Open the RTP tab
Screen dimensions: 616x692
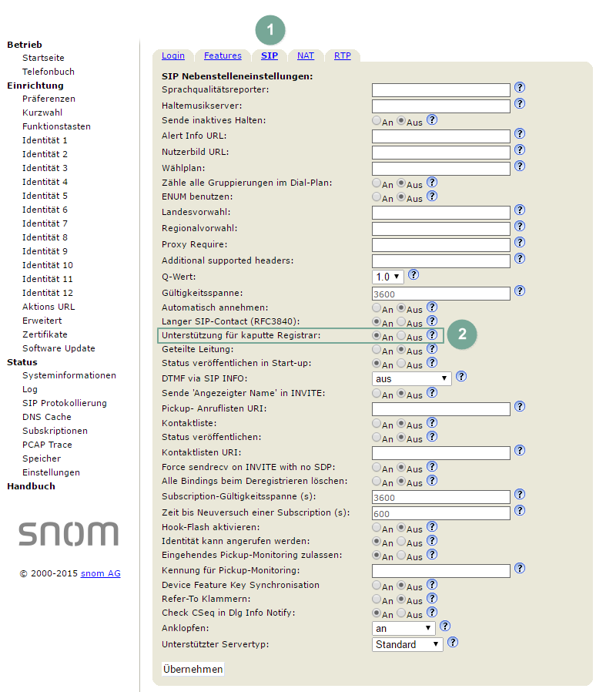(342, 55)
